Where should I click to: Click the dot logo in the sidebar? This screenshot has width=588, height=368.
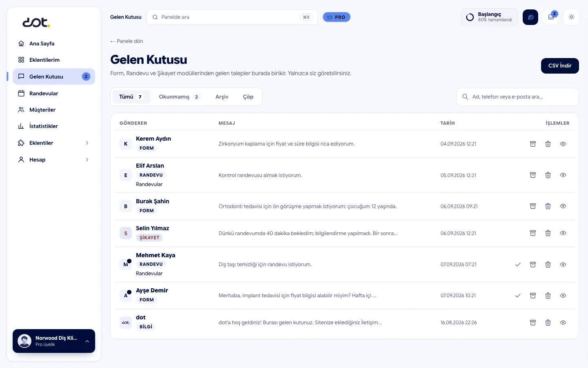coord(36,22)
